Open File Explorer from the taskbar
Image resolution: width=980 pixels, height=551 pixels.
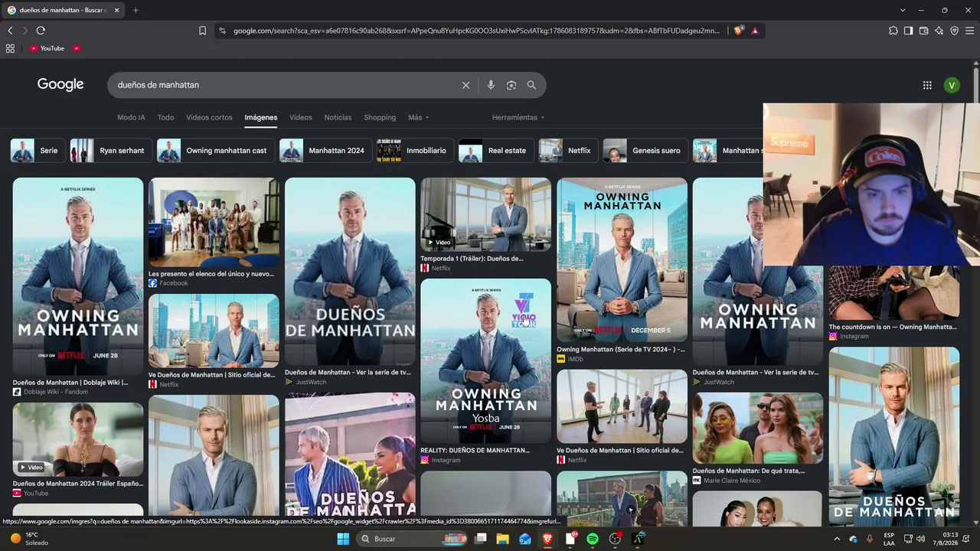(x=502, y=539)
